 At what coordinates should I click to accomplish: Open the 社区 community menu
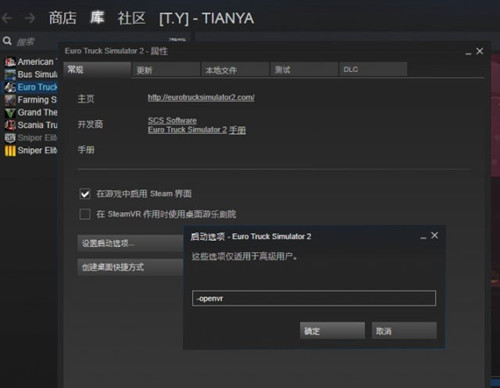(131, 18)
